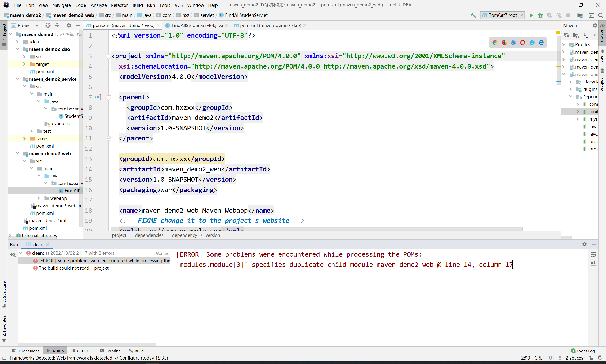606x364 pixels.
Task: Open in Internet Explorer browser icon
Action: coord(532,43)
